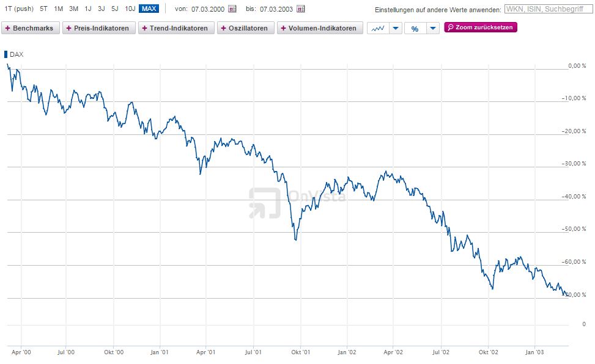Click the WKN, ISIN, Suchbegriff search field
595x364 pixels.
pyautogui.click(x=549, y=9)
